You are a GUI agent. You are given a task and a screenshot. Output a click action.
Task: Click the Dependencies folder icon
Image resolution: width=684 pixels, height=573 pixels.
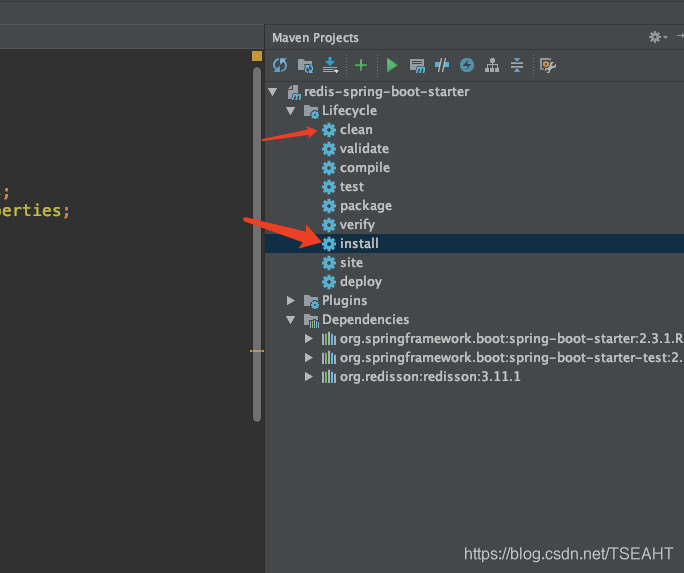click(311, 320)
